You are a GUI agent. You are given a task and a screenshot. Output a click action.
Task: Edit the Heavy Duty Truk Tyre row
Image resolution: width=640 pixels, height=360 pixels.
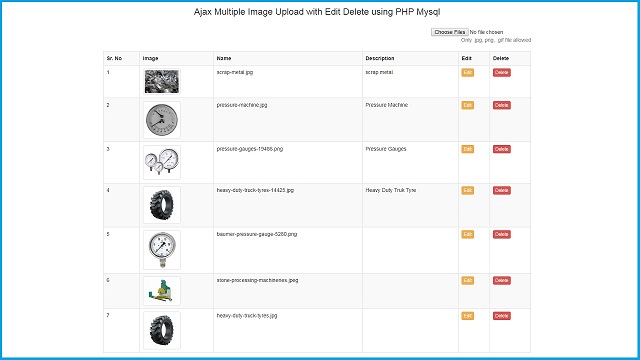467,191
